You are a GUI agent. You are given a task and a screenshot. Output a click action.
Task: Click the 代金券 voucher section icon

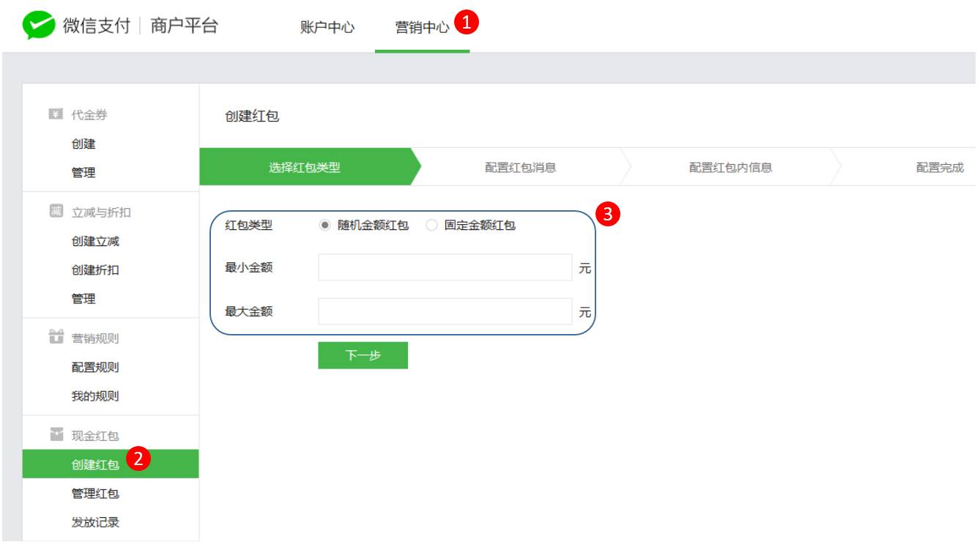pyautogui.click(x=56, y=114)
